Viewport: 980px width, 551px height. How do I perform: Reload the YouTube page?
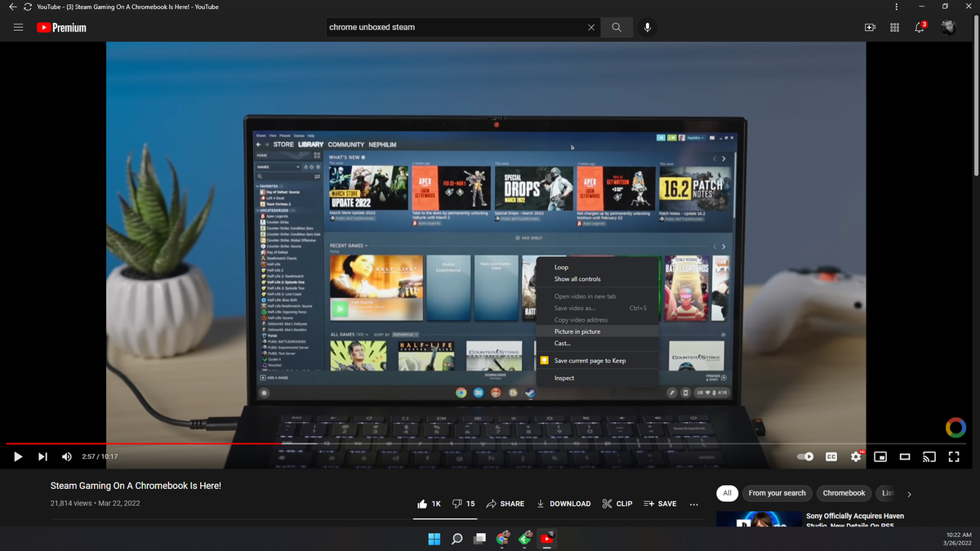point(27,7)
